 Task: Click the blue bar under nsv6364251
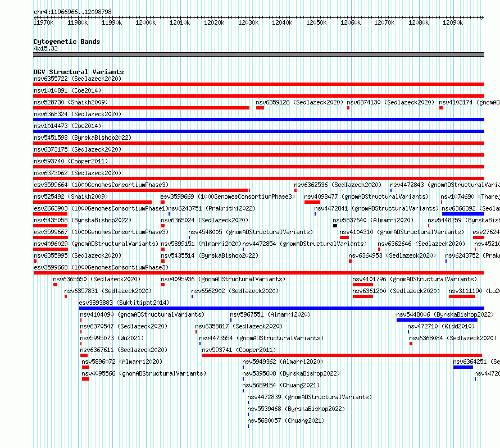pos(463,367)
